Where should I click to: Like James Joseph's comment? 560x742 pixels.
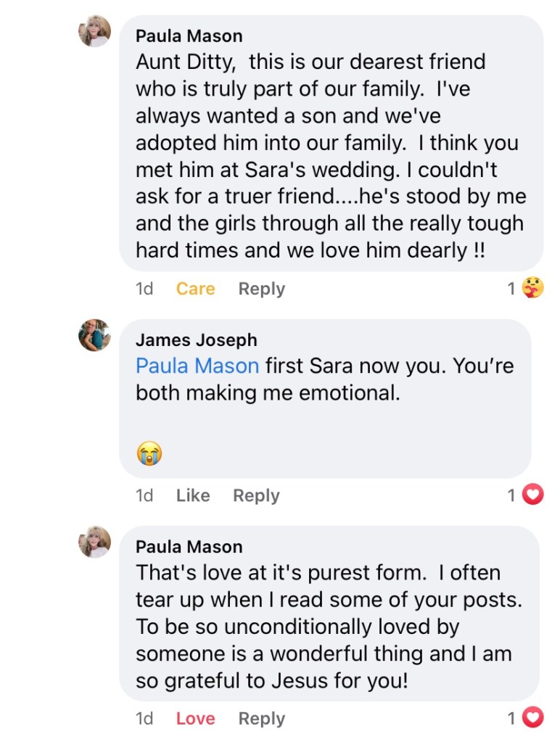193,495
